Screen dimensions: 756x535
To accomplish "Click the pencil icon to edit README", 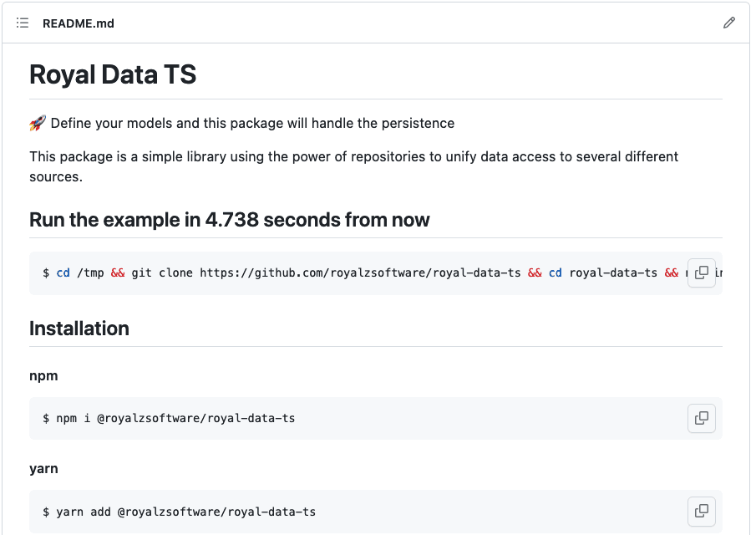I will coord(729,23).
